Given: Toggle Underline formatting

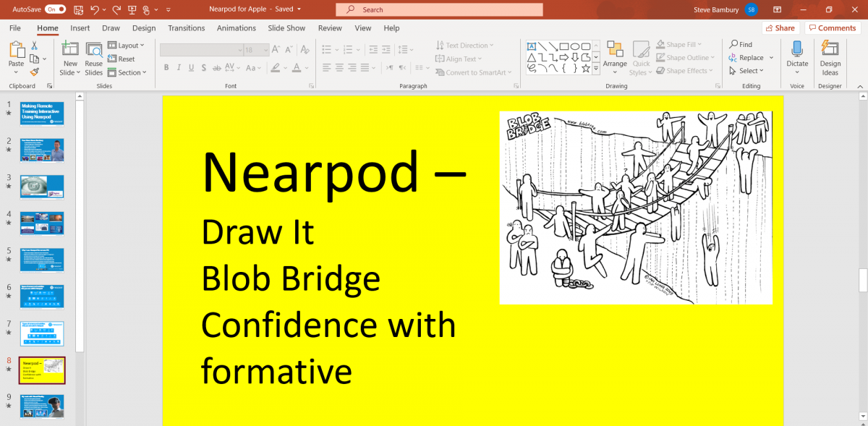Looking at the screenshot, I should pyautogui.click(x=192, y=67).
